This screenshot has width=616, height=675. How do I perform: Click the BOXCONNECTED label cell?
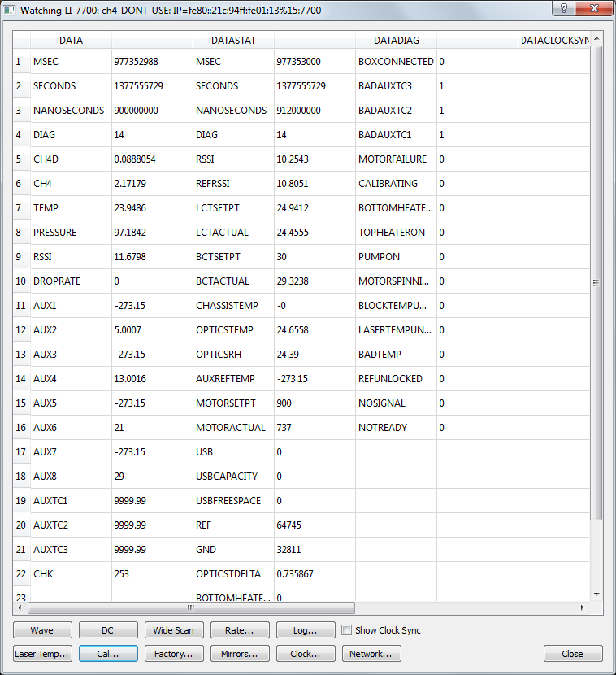397,62
